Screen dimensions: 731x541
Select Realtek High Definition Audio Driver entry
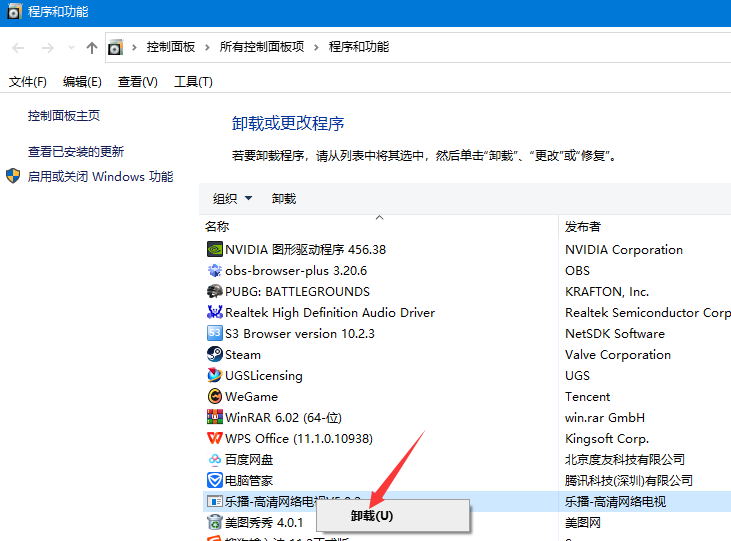(x=330, y=313)
